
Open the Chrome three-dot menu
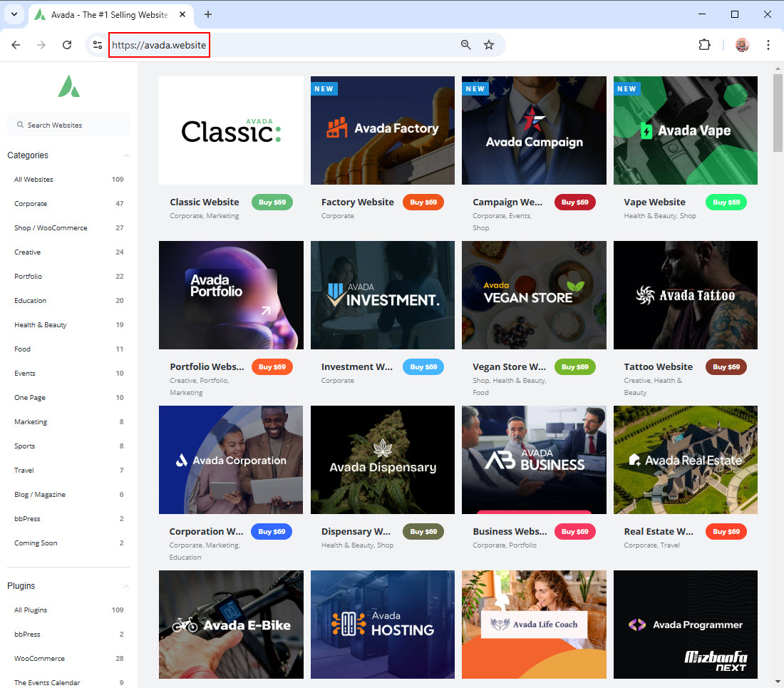pos(768,45)
